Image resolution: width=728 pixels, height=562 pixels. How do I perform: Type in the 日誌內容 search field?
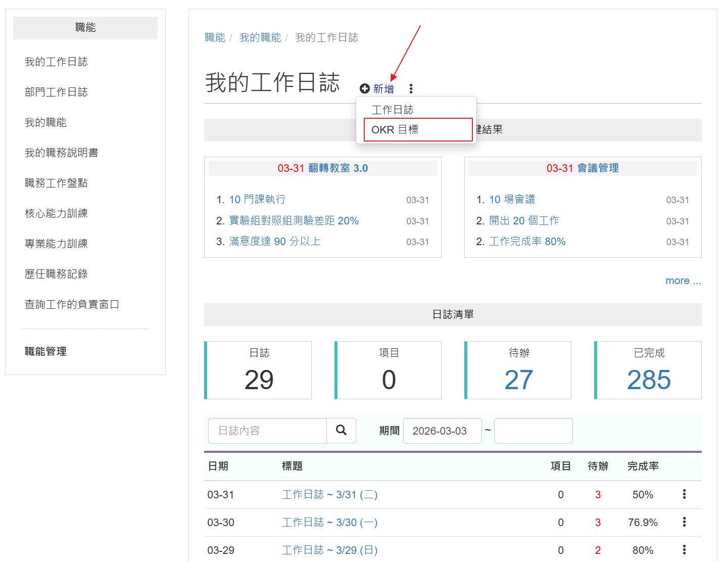pyautogui.click(x=267, y=431)
